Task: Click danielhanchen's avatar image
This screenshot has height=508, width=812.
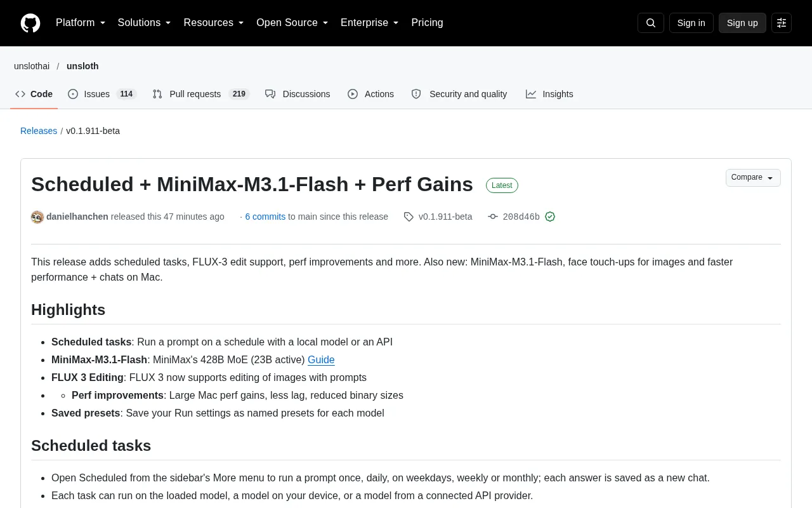Action: tap(37, 217)
